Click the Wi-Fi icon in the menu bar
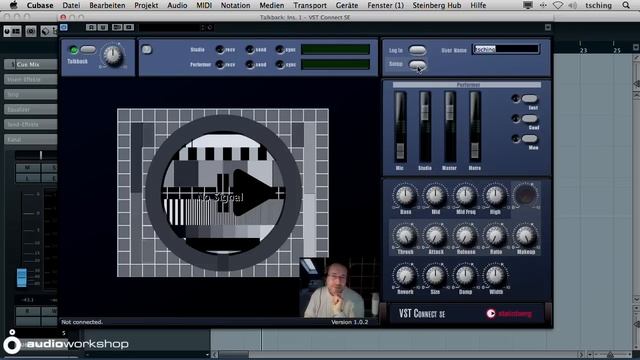640x360 pixels. [558, 5]
